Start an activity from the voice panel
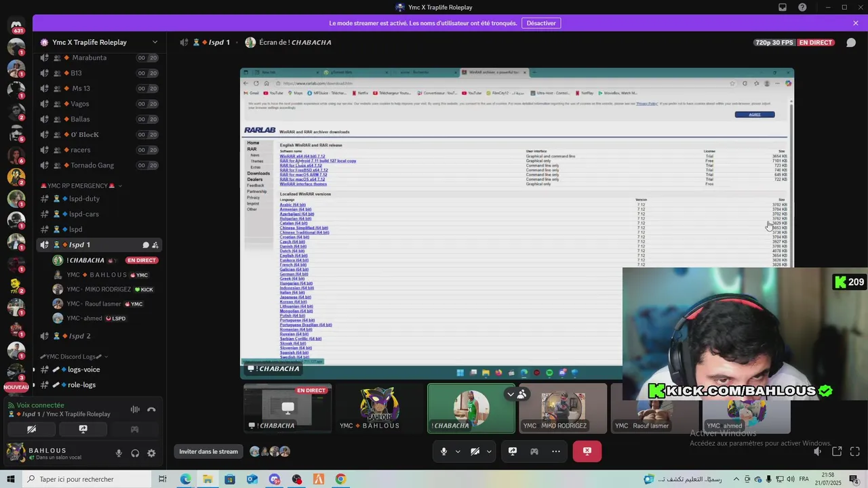 click(134, 429)
